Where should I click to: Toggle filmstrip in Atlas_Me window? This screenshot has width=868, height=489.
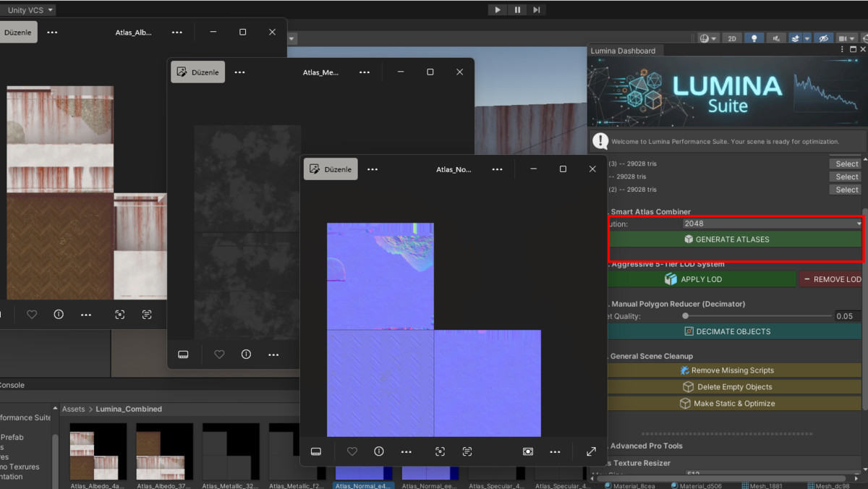(184, 354)
